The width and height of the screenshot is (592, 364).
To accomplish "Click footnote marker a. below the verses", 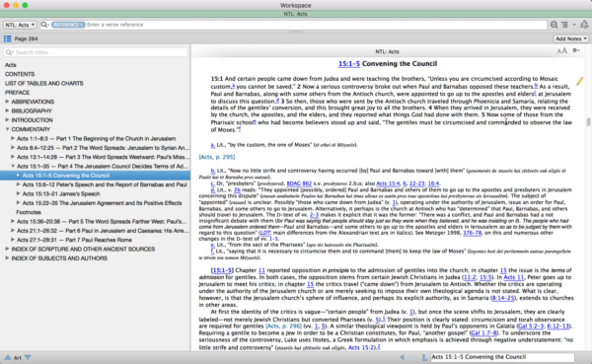I will click(213, 145).
